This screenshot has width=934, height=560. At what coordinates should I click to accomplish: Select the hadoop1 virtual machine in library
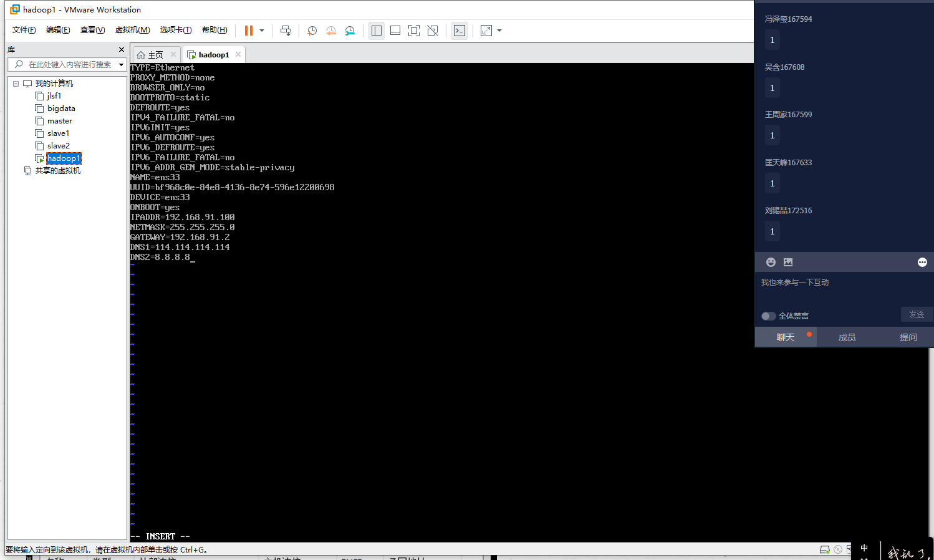point(64,158)
